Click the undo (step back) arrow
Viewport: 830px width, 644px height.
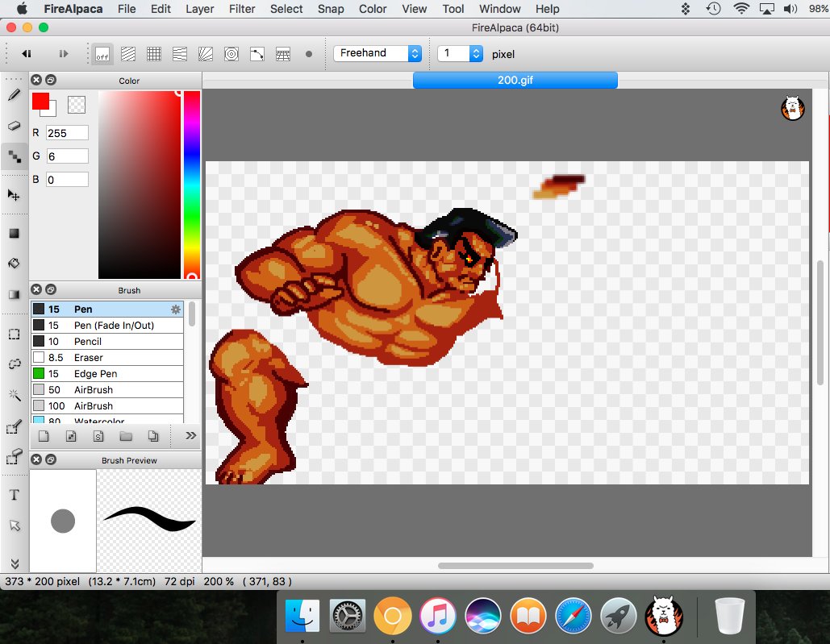(27, 53)
